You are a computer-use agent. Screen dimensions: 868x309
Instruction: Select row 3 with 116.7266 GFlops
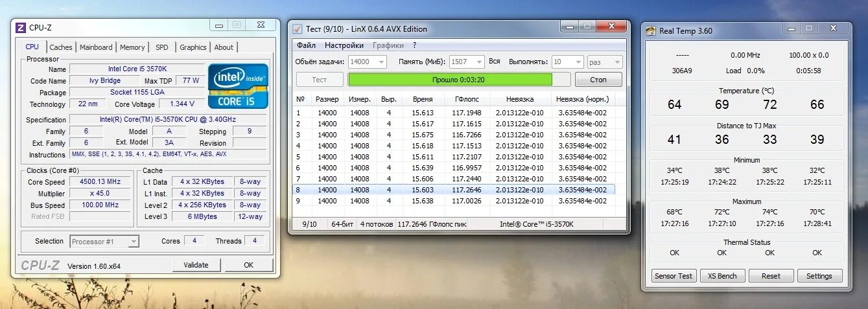point(454,135)
